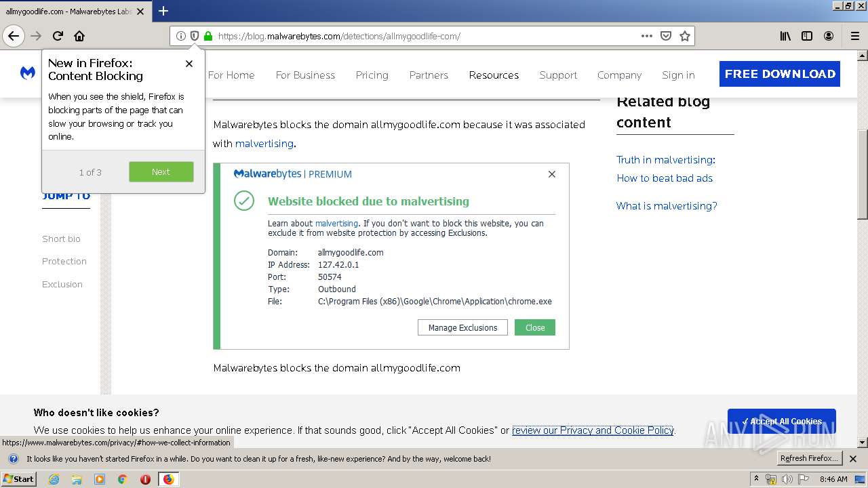
Task: Open the For Home menu
Action: (x=231, y=75)
